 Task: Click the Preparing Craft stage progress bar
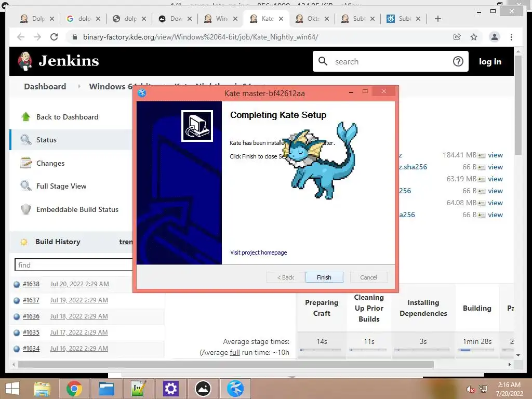pyautogui.click(x=321, y=350)
